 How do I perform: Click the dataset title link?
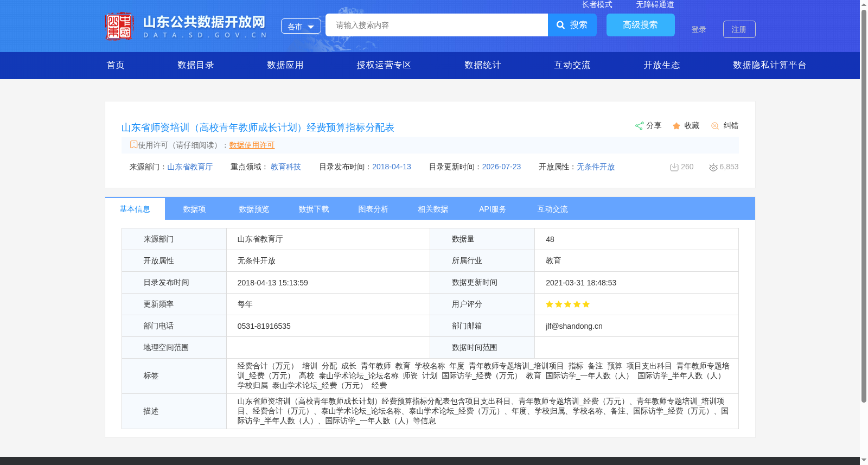(x=258, y=128)
